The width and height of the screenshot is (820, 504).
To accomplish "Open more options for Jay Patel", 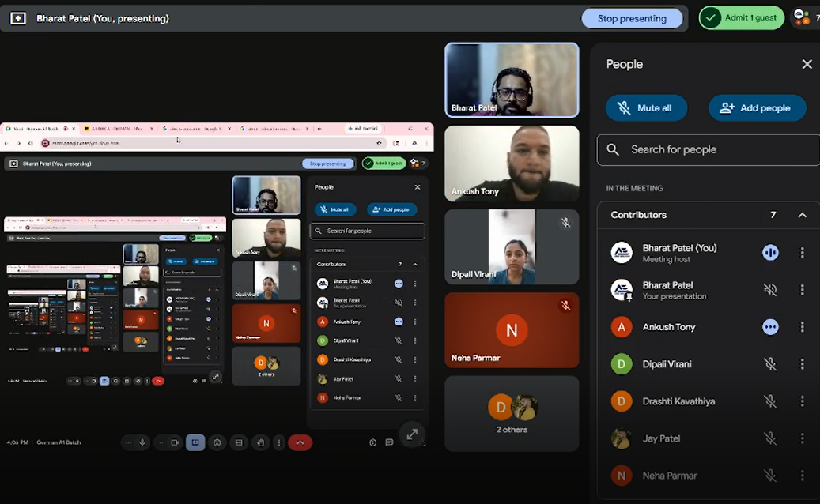I will [803, 438].
